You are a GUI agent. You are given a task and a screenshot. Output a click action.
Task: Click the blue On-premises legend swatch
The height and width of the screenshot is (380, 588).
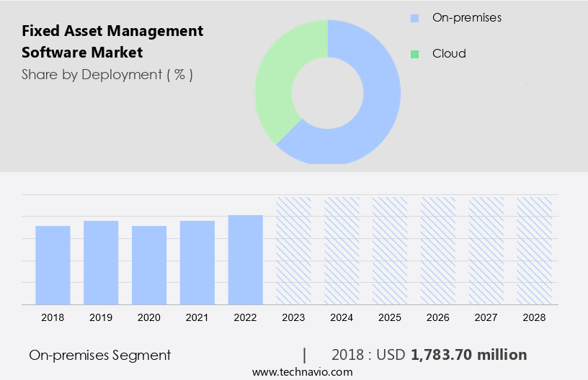[x=414, y=18]
